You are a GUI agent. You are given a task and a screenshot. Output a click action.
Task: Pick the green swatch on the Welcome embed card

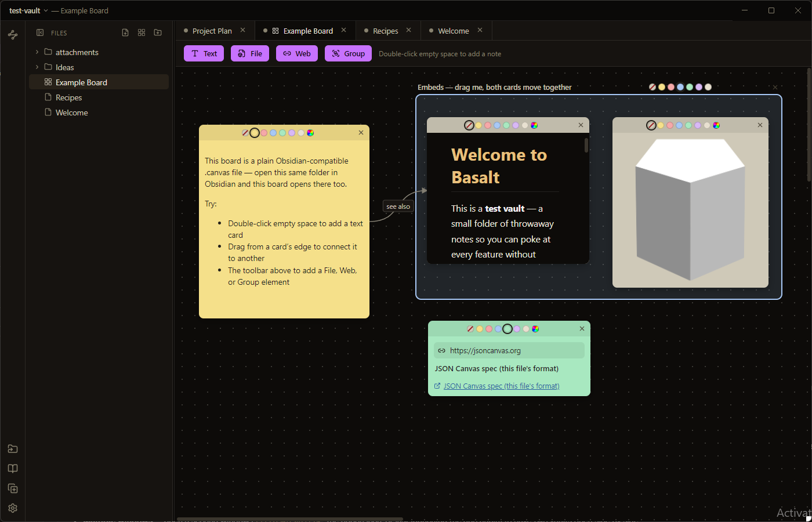[x=506, y=125]
